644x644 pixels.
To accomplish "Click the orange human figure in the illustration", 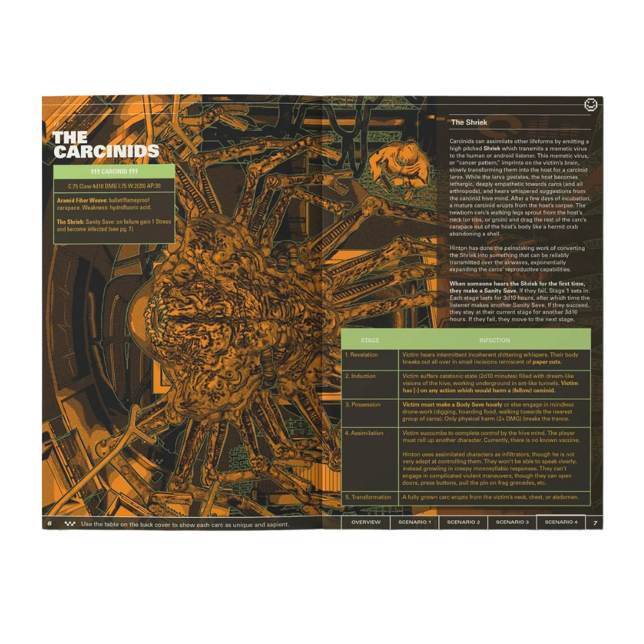I will click(399, 166).
